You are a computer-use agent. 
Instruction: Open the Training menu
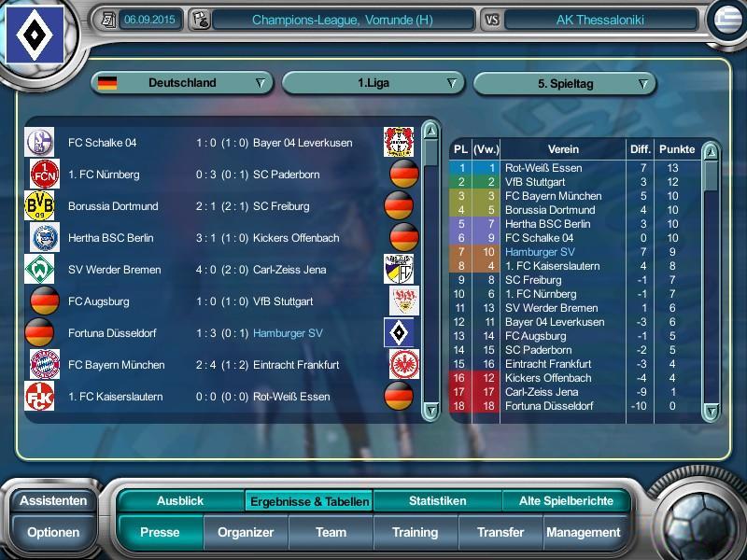click(x=416, y=532)
